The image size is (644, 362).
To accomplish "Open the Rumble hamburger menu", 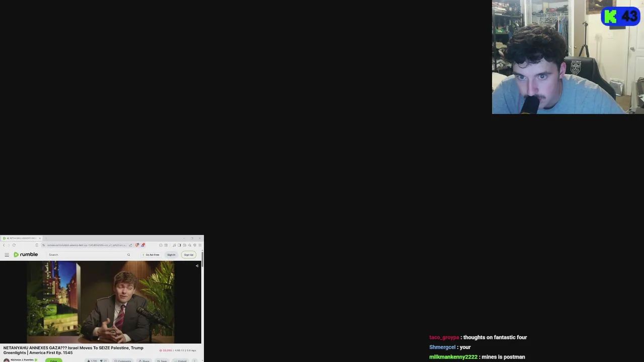I will click(x=7, y=255).
